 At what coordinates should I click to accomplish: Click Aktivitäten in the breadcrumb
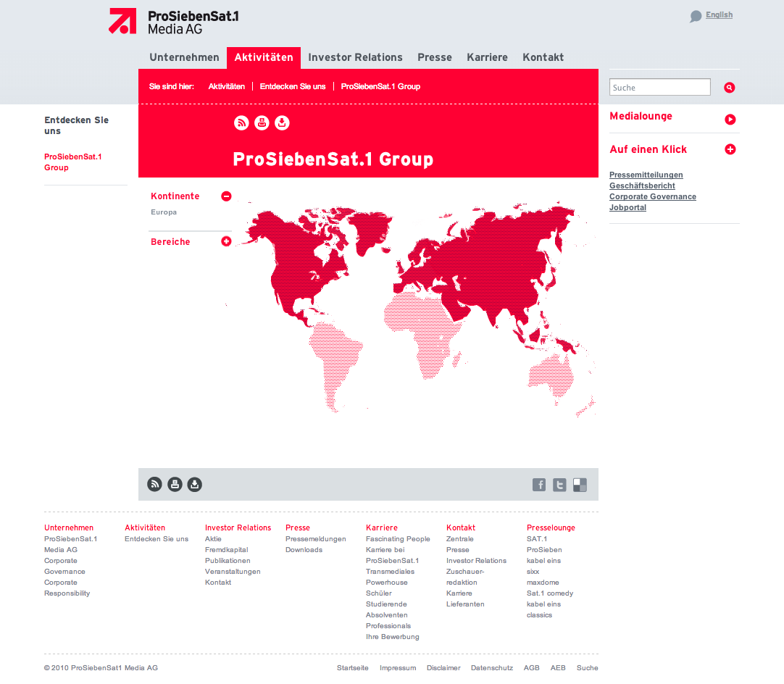point(227,86)
